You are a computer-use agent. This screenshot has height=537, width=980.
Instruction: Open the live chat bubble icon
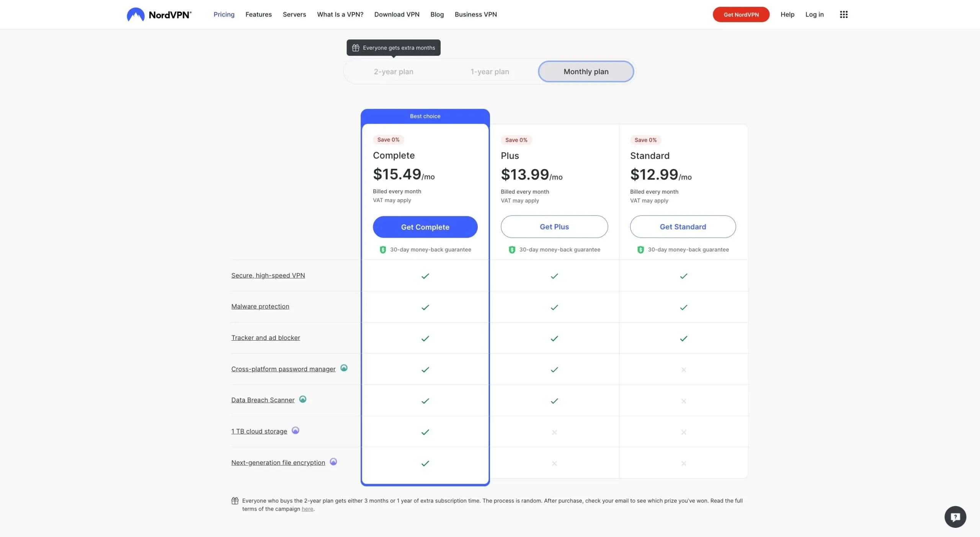click(955, 517)
